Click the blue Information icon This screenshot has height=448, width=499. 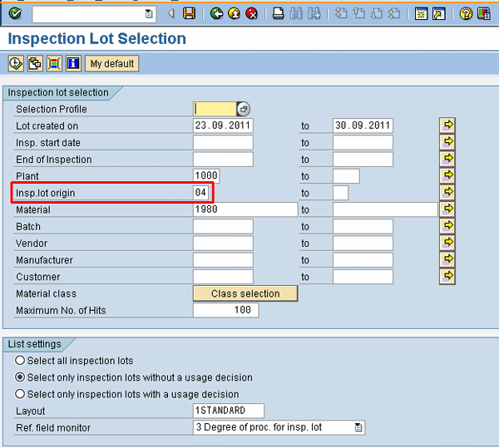pyautogui.click(x=73, y=63)
